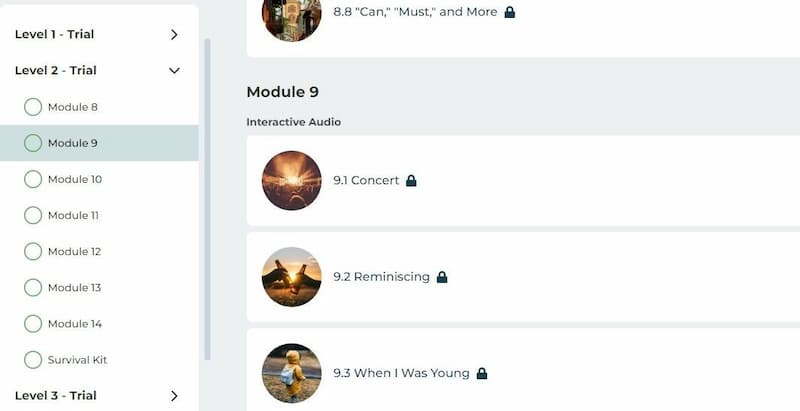Click the lock icon beside 8.8 "Can," "Must," and More

click(509, 12)
